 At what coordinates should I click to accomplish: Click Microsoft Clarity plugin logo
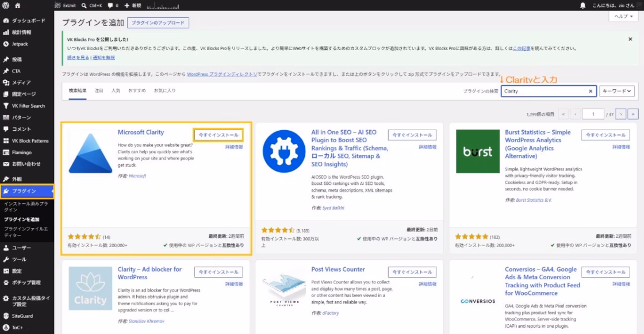[x=90, y=150]
